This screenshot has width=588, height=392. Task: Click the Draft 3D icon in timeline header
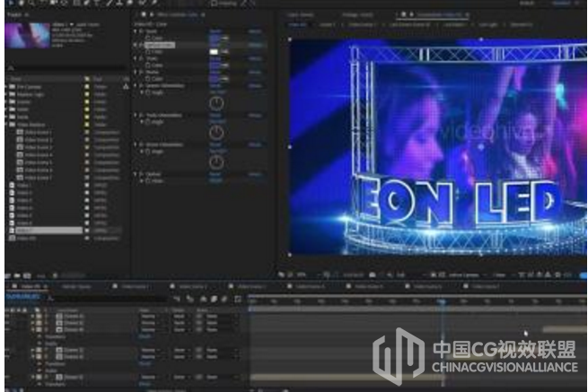190,299
